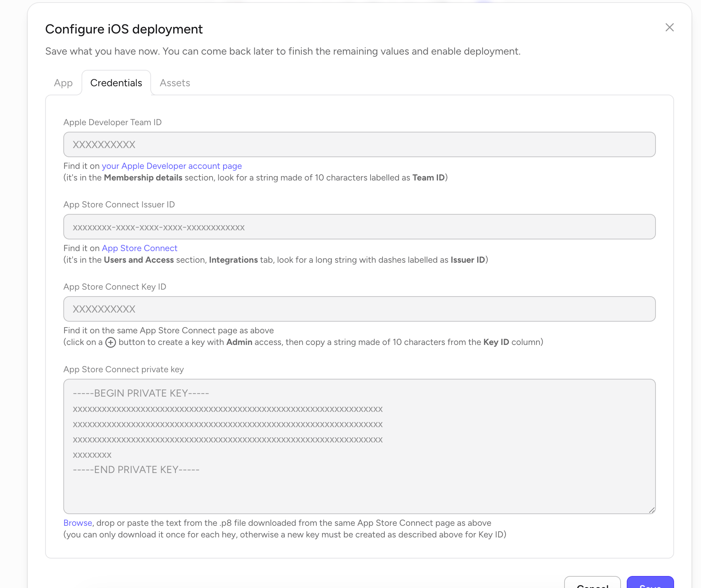The image size is (701, 588).
Task: Click the bold 'Admin' text in hint
Action: tap(239, 342)
